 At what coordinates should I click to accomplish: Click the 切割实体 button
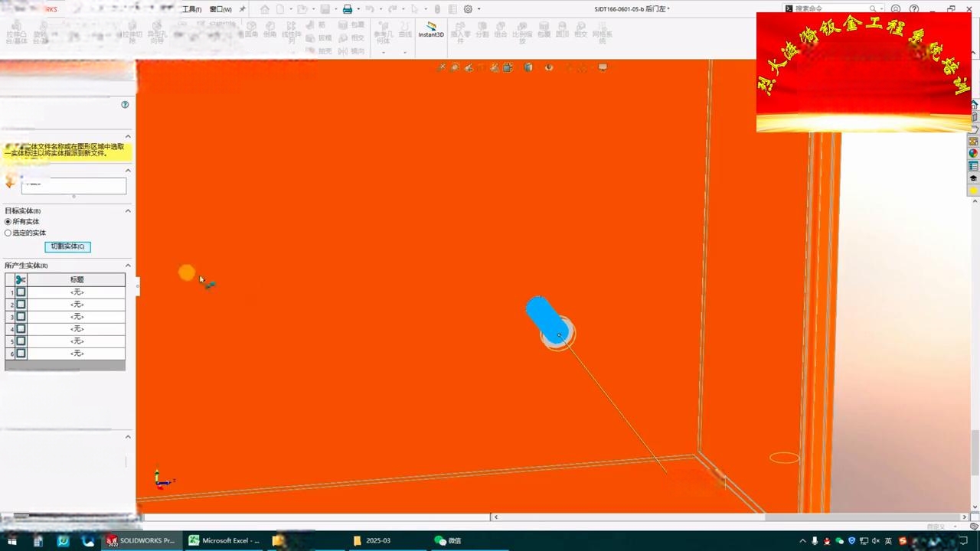pyautogui.click(x=67, y=246)
